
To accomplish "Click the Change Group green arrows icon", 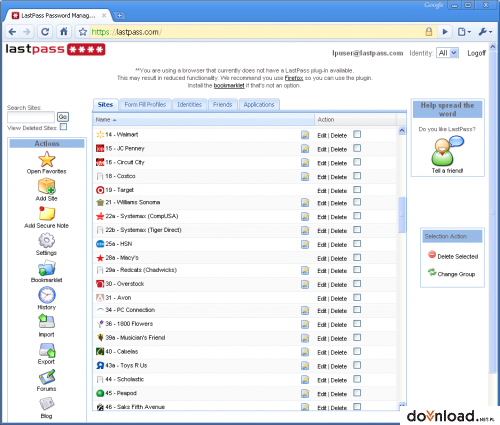I will tap(432, 272).
